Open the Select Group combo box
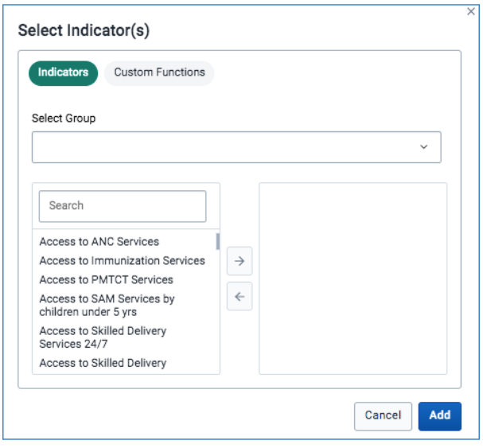Screen dimensions: 483x448 click(236, 147)
